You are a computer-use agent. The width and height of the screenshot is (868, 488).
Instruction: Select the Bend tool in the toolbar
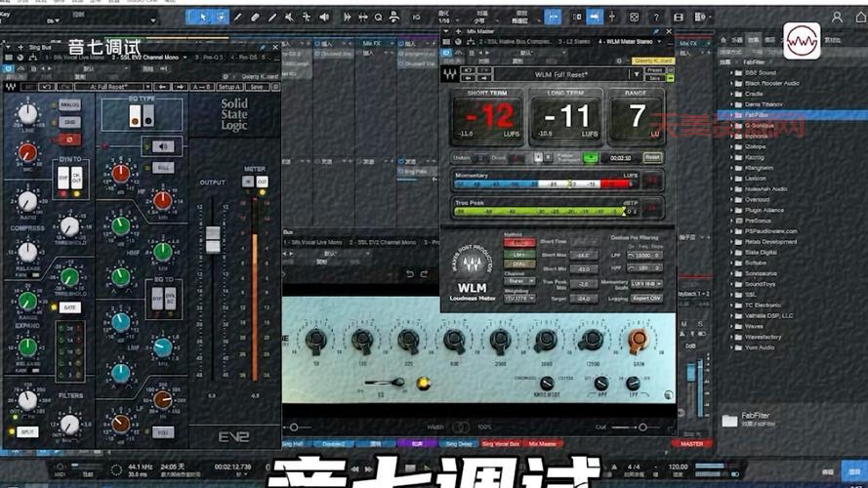pyautogui.click(x=307, y=18)
